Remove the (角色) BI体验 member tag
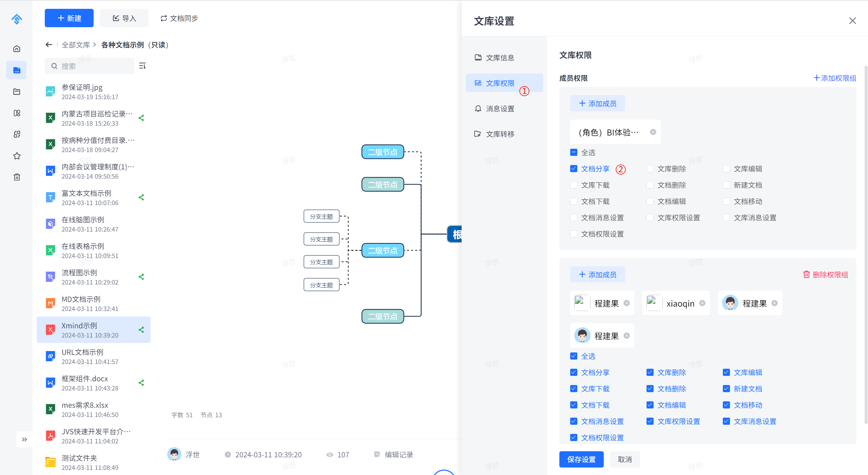The height and width of the screenshot is (475, 868). coord(653,132)
